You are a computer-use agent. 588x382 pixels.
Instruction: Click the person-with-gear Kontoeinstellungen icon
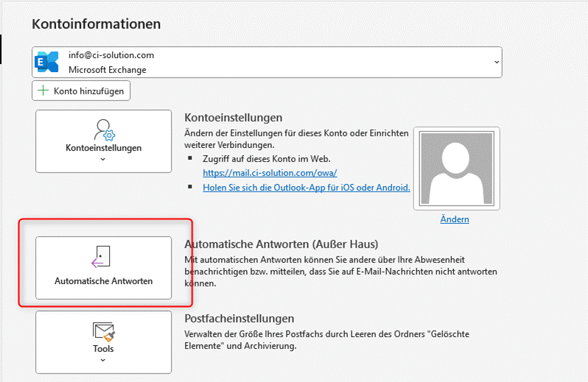[x=103, y=130]
